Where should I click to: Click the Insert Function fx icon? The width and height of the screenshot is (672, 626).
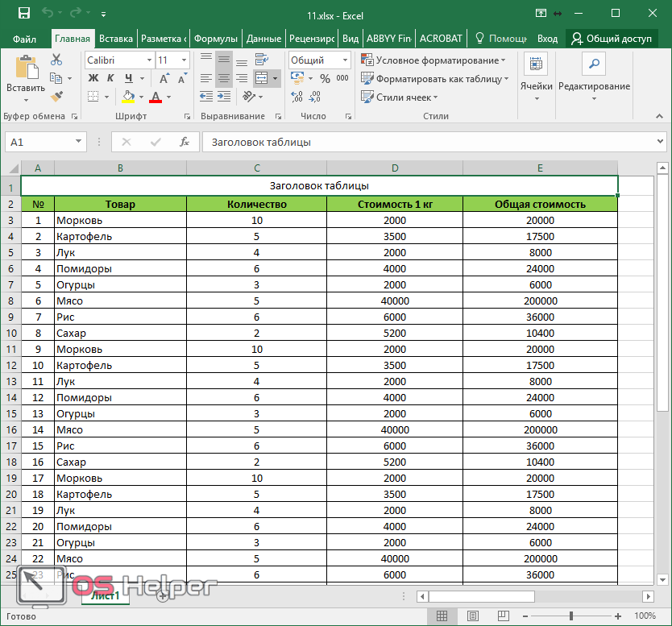click(x=185, y=142)
